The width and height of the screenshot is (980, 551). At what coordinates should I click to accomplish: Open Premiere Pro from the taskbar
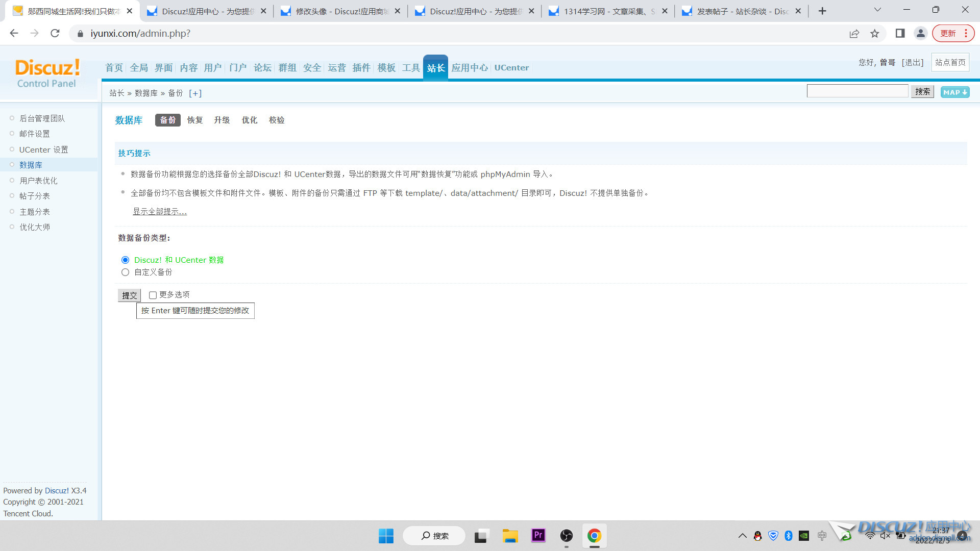[x=538, y=535]
